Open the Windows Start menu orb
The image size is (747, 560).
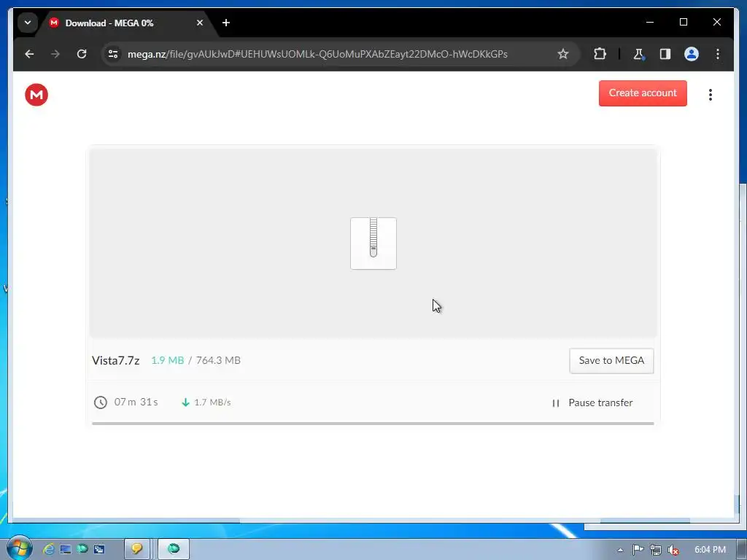[x=18, y=548]
